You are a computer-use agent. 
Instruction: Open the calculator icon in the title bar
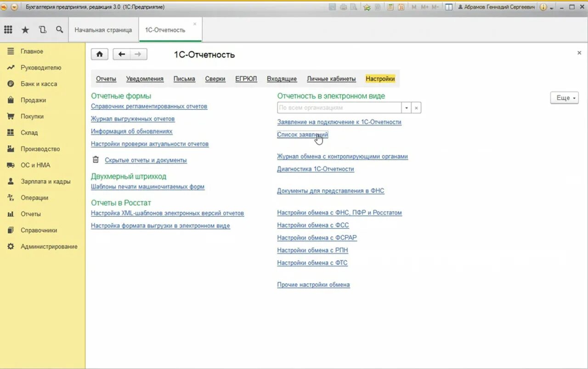tap(390, 7)
